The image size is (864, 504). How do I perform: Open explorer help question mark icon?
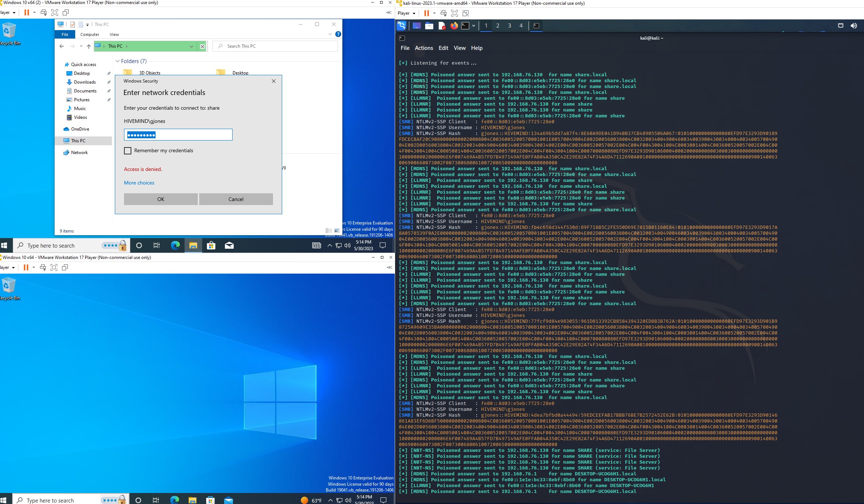click(x=338, y=34)
